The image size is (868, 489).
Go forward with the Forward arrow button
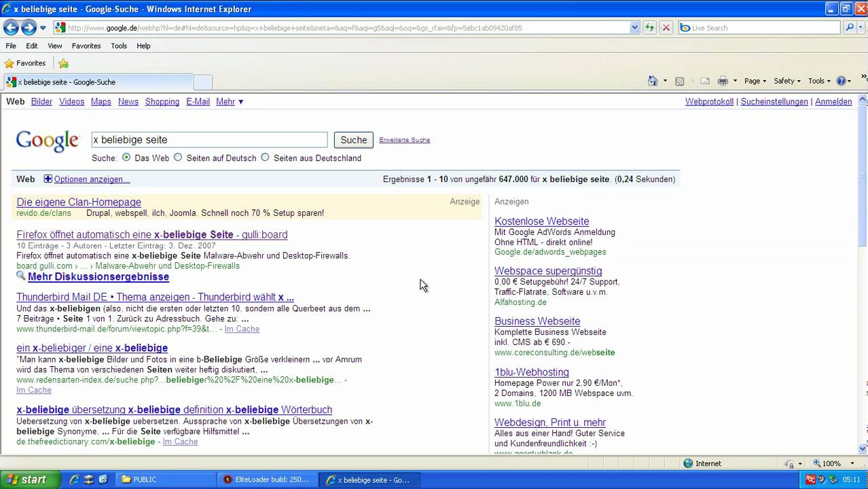[x=29, y=28]
